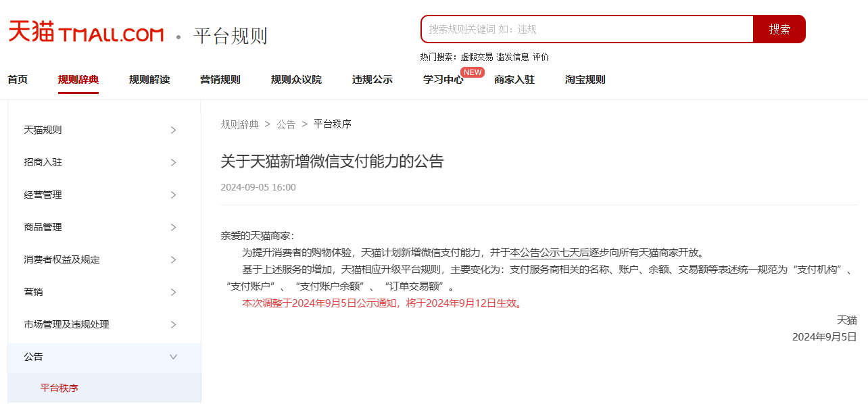This screenshot has height=404, width=868.
Task: Select the 规则辞典 nav tab
Action: click(x=78, y=80)
